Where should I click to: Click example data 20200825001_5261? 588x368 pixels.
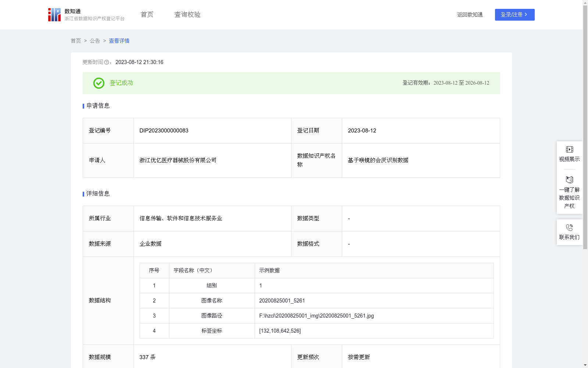coord(282,301)
